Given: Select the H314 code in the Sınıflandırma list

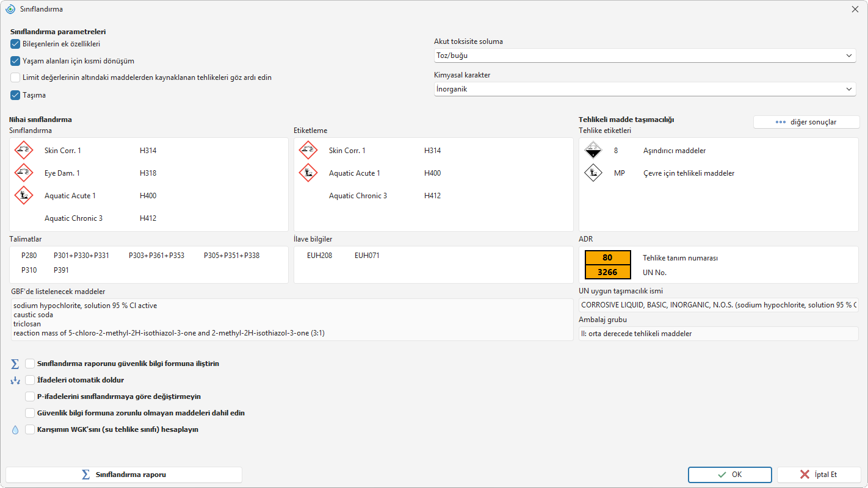Looking at the screenshot, I should [148, 151].
